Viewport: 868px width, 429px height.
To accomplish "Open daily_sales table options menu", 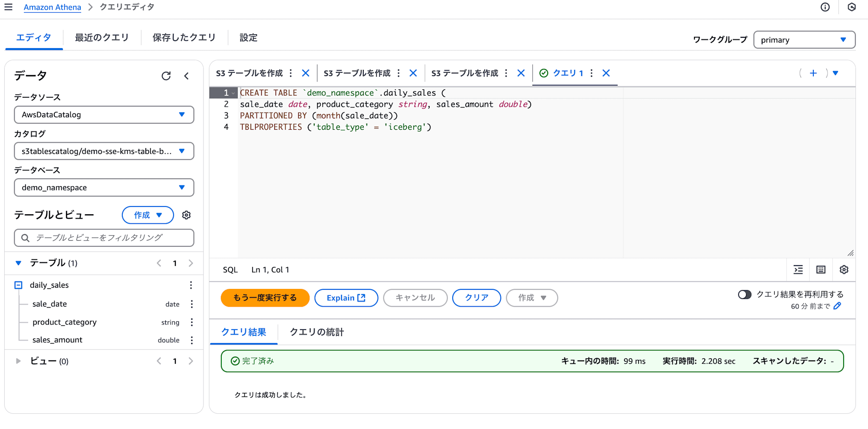I will point(191,285).
